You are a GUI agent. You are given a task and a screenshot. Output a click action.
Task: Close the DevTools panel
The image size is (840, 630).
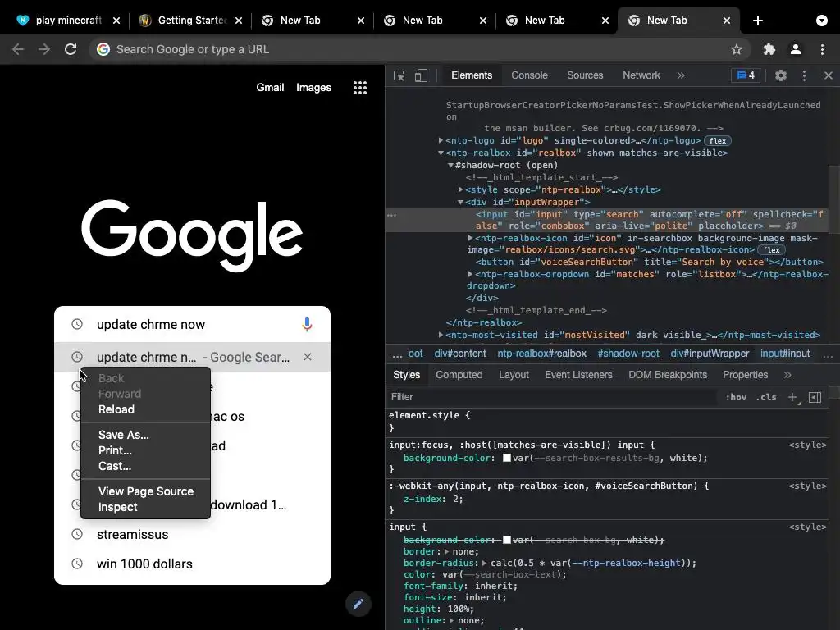click(x=829, y=75)
